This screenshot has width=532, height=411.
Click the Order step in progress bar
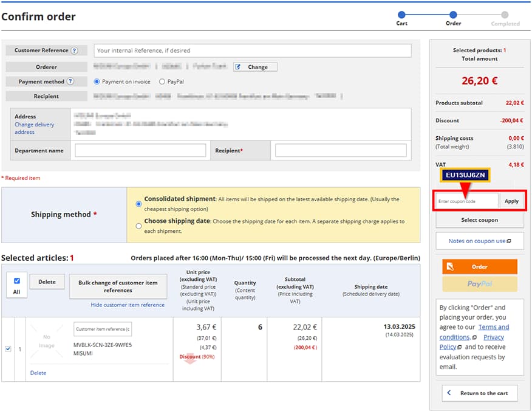coord(453,15)
